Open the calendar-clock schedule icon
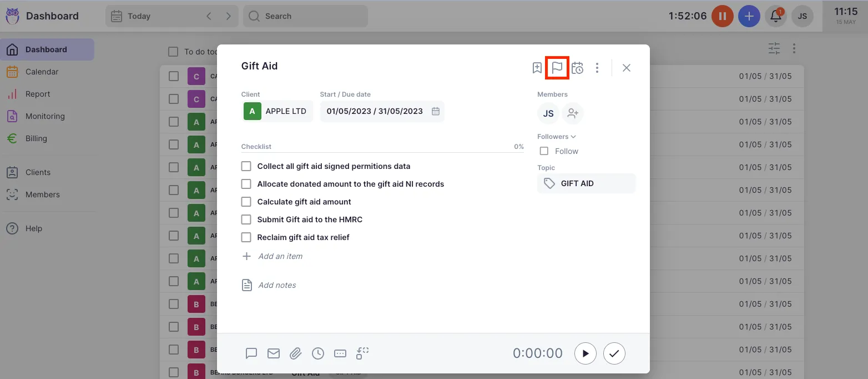Viewport: 868px width, 379px height. (x=577, y=68)
